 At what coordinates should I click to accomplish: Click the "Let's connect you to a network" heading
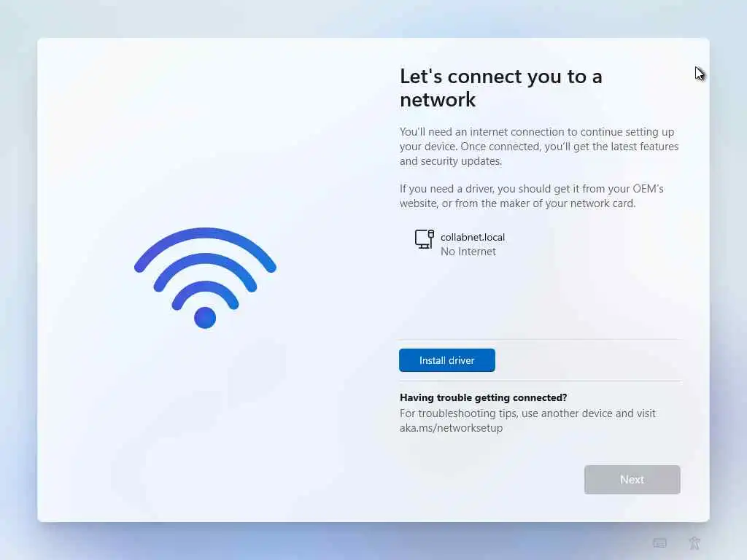coord(500,87)
